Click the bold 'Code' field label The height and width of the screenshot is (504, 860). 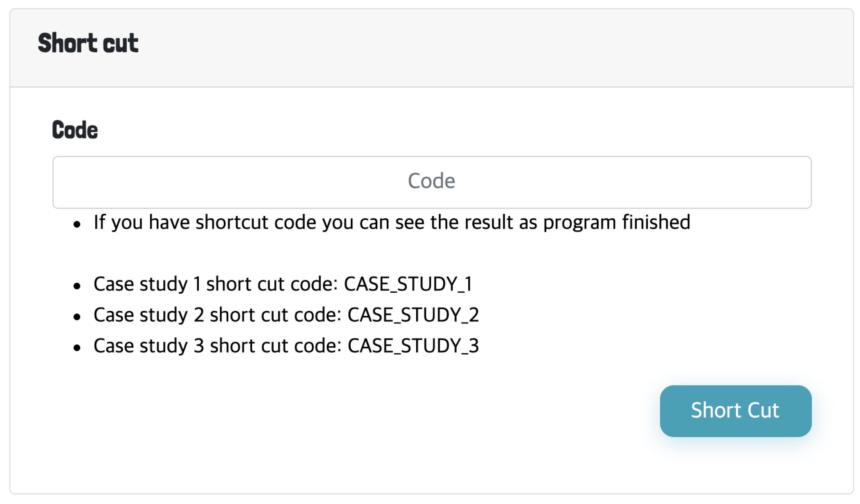coord(75,130)
